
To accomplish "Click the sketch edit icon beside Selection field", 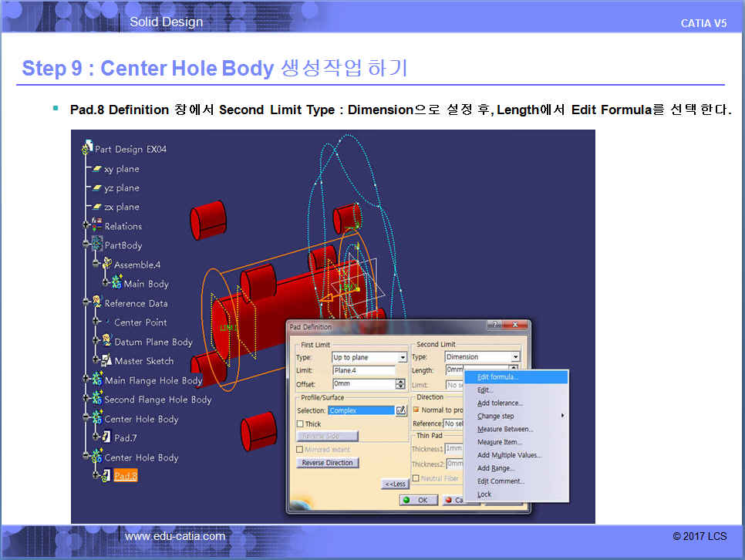I will pyautogui.click(x=400, y=410).
